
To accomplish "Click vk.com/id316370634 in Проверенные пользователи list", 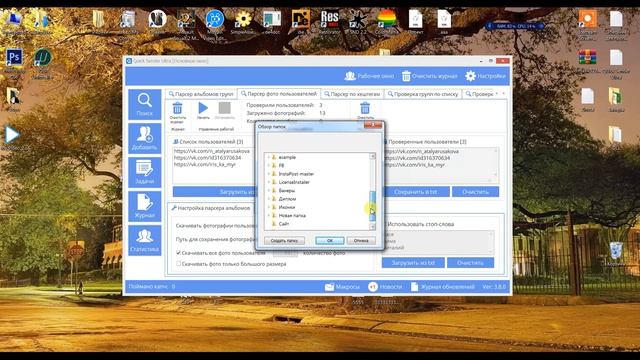I will point(417,158).
